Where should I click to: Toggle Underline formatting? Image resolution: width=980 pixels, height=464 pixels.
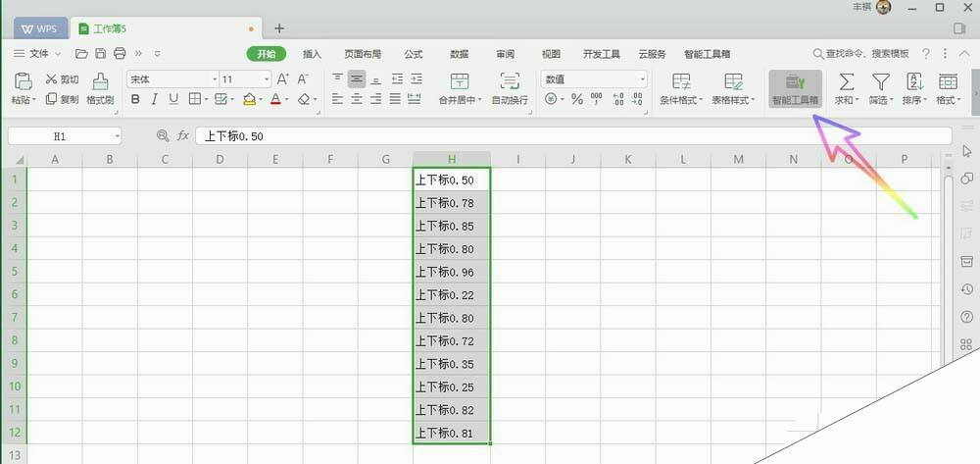coord(173,99)
